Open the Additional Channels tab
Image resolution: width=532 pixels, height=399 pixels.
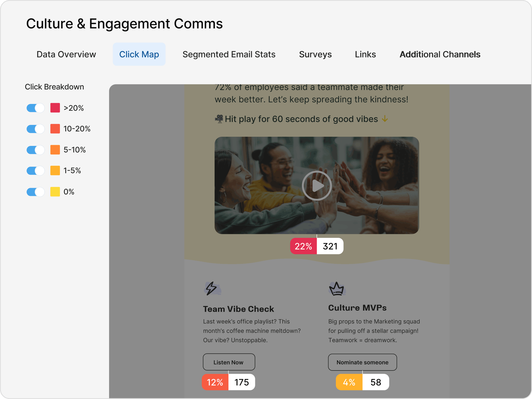click(x=440, y=54)
